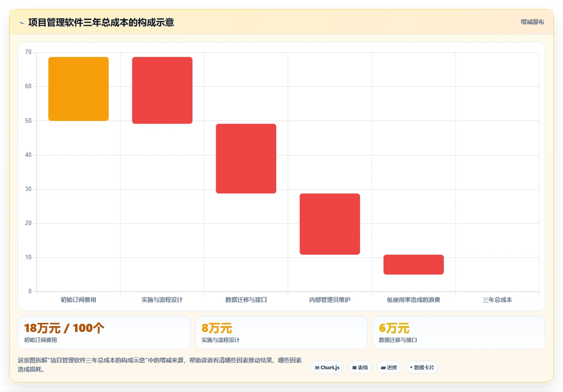Open the 18万元 / 100个 data card
The image size is (563, 392).
104,332
